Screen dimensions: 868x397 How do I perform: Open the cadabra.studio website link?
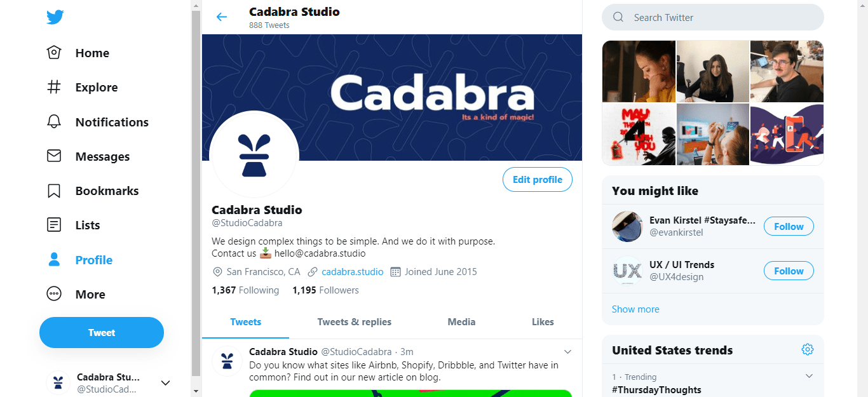[353, 272]
